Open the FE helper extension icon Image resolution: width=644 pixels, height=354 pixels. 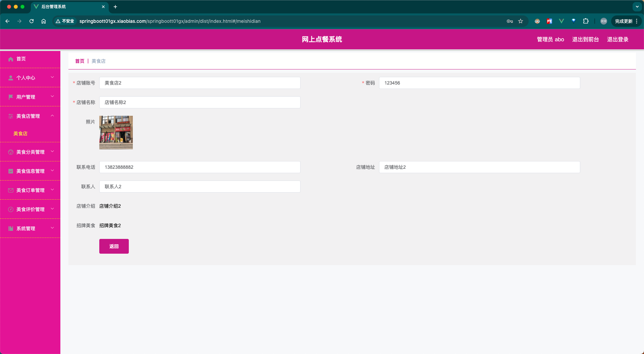coord(549,21)
